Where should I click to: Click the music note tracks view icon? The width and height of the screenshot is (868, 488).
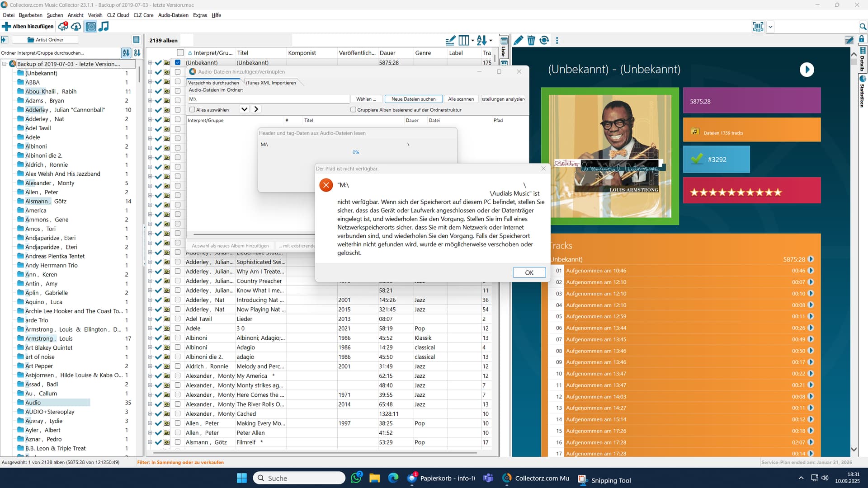coord(104,26)
